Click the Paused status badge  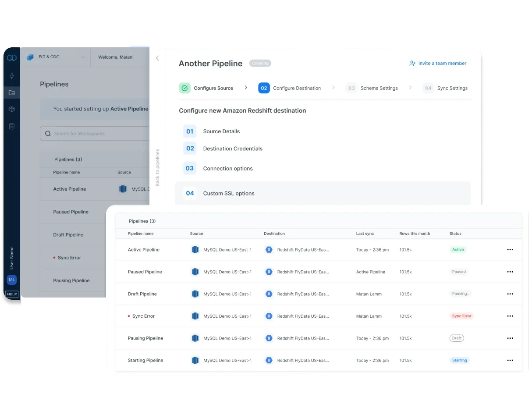tap(459, 272)
